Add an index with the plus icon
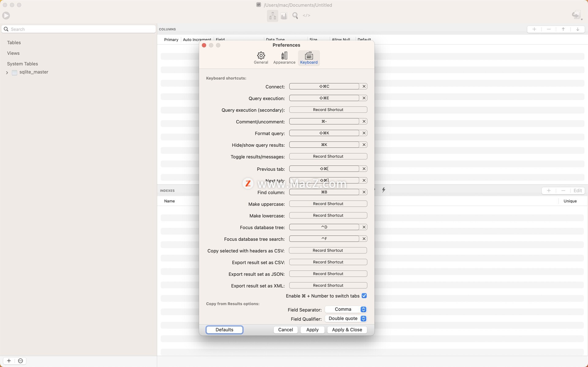 pos(549,191)
